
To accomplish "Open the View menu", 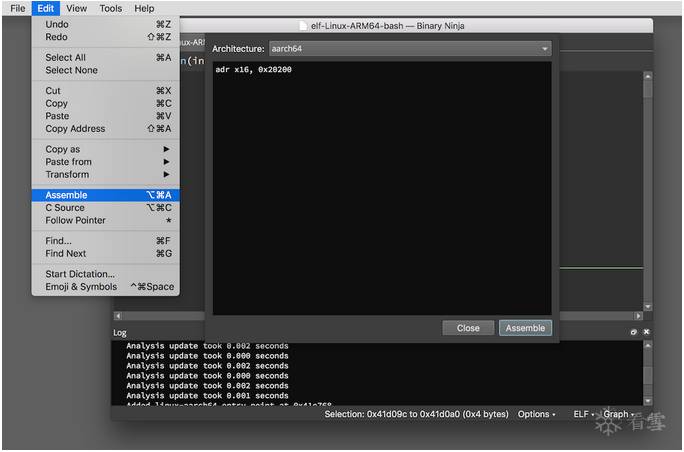I will 76,8.
